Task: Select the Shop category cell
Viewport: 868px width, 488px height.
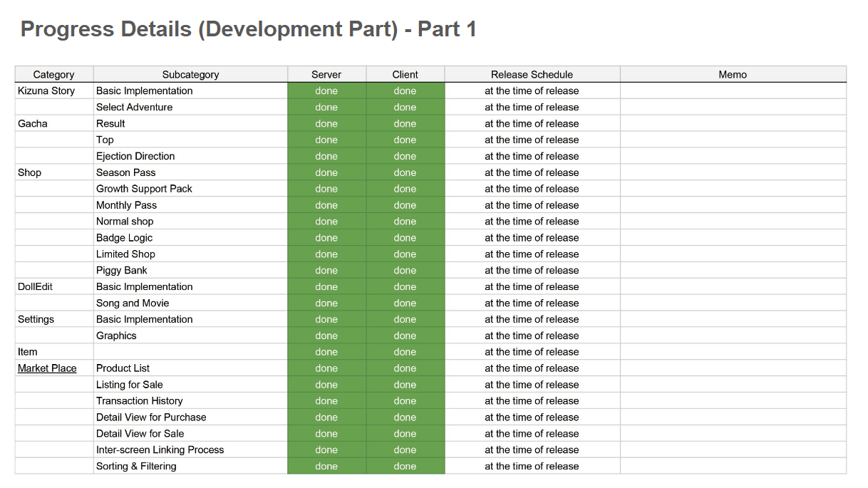Action: [x=30, y=172]
